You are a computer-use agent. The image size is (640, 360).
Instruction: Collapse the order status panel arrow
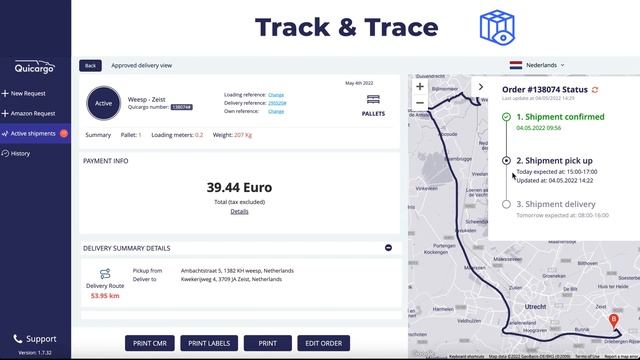480,87
